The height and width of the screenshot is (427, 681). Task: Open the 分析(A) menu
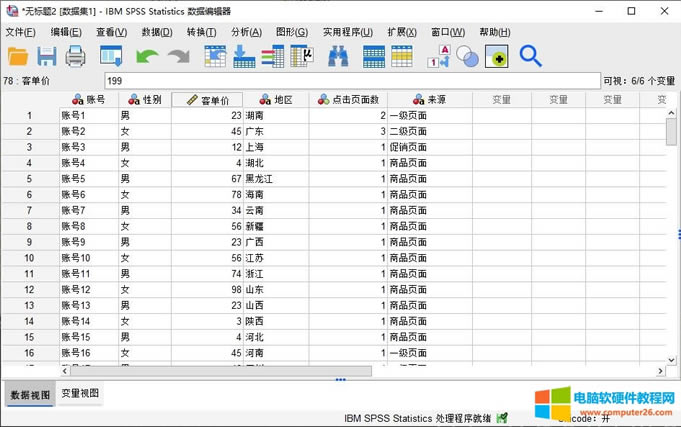[x=246, y=32]
